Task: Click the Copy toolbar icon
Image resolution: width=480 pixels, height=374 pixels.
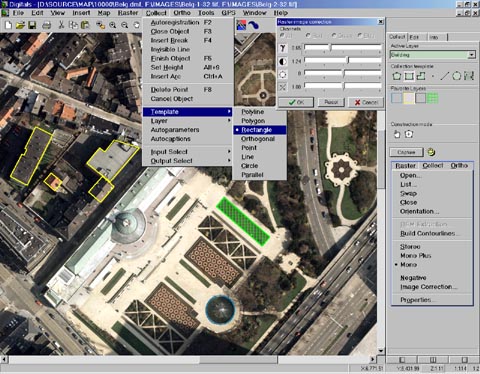Action: point(73,25)
